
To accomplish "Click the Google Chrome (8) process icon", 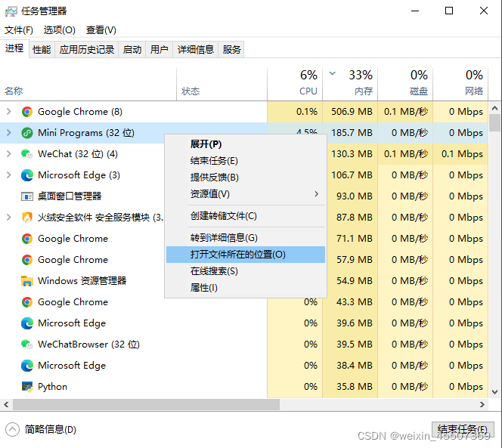I will click(27, 112).
